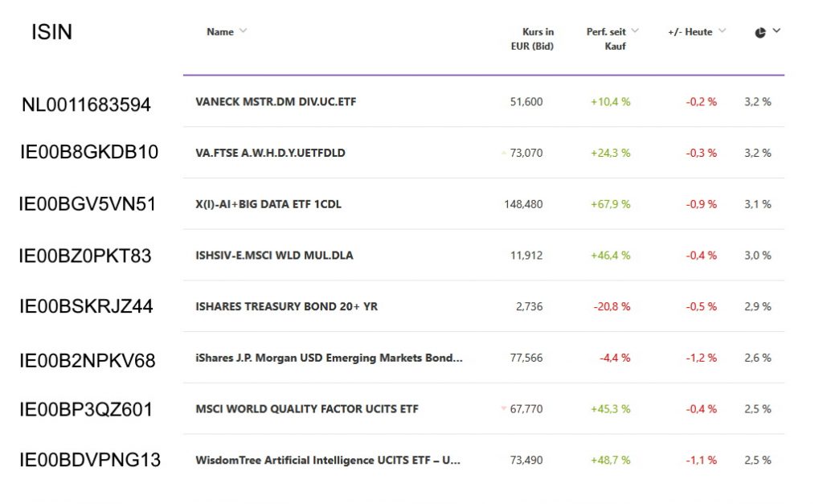The height and width of the screenshot is (504, 823).
Task: Open the portfolio allocation pie chart icon
Action: (x=759, y=31)
